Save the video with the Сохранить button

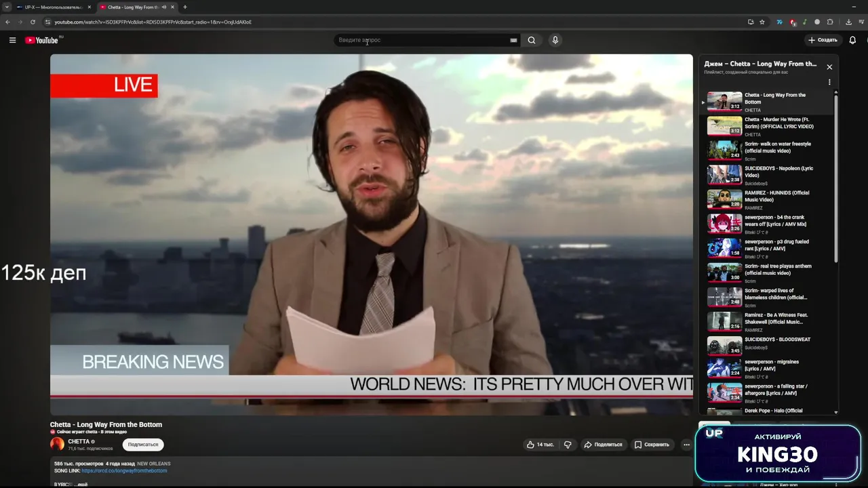click(x=652, y=445)
